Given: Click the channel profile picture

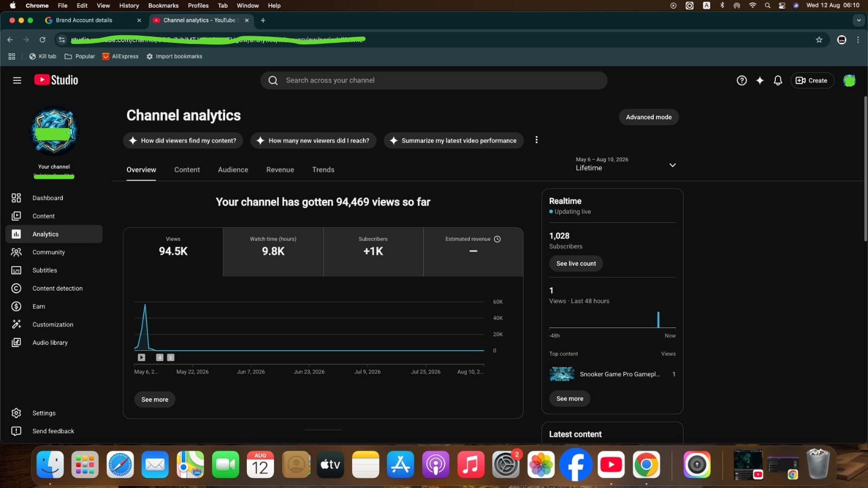Looking at the screenshot, I should point(54,132).
